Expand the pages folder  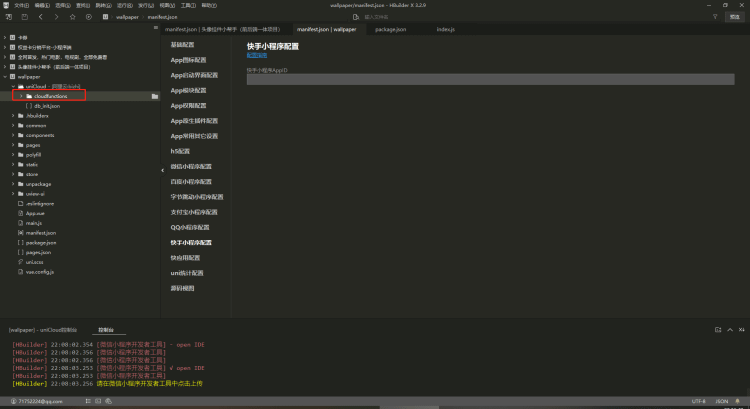[x=13, y=145]
